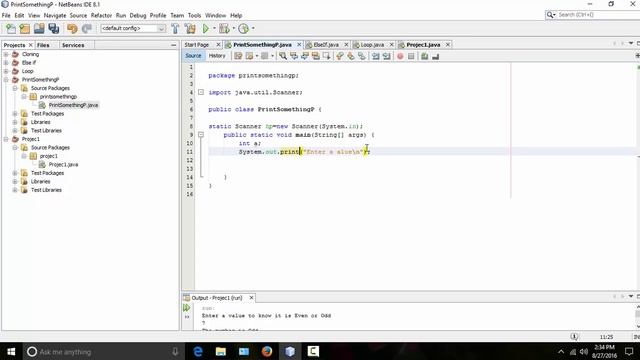Rerun with green arrows in Output panel
The width and height of the screenshot is (640, 360).
click(187, 308)
